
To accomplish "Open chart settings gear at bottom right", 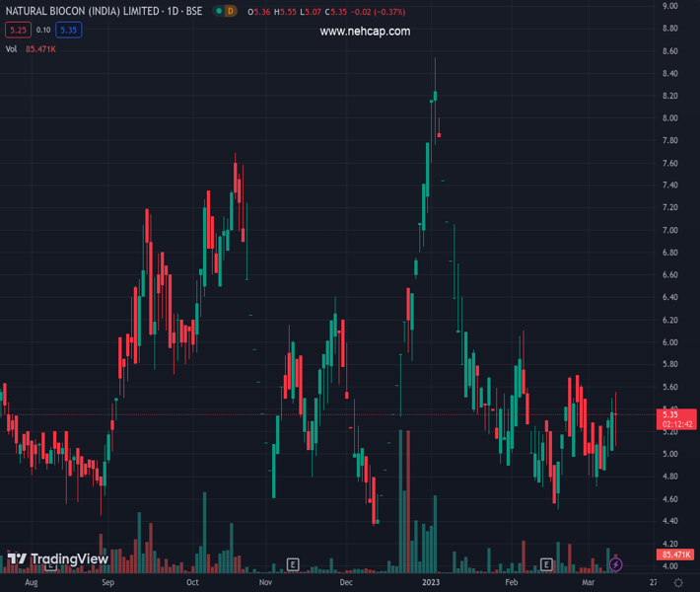I will (x=679, y=583).
